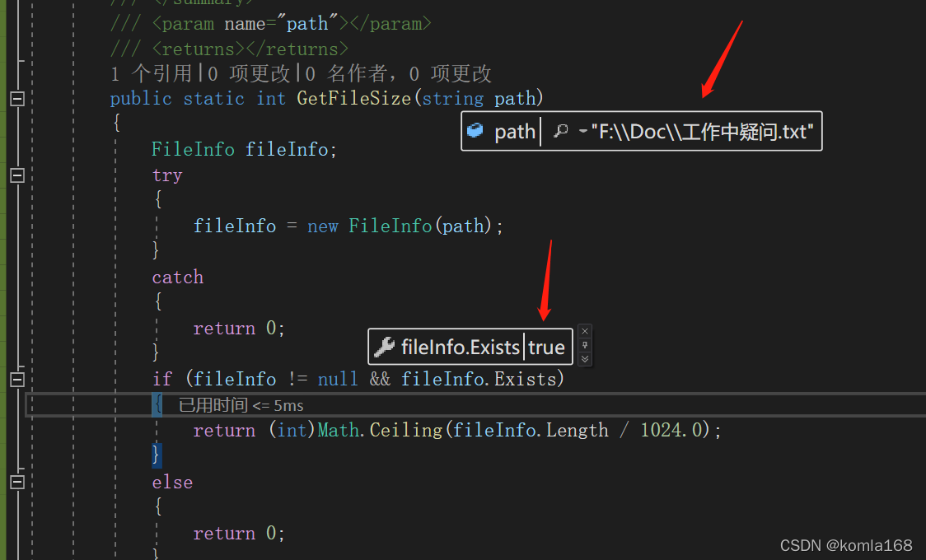Open the dropdown arrow next to the magnifier
This screenshot has height=560, width=926.
coord(582,130)
